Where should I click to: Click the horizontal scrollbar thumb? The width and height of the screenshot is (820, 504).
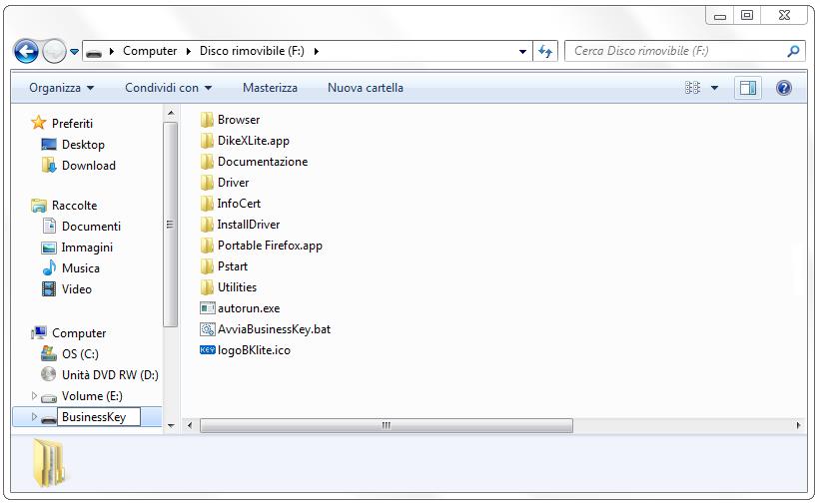[386, 425]
